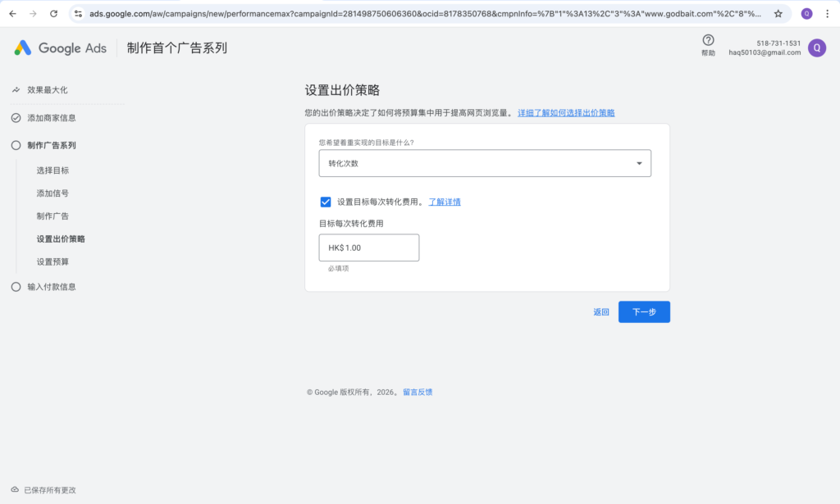
Task: Open the account avatar in Google Ads header
Action: click(816, 48)
